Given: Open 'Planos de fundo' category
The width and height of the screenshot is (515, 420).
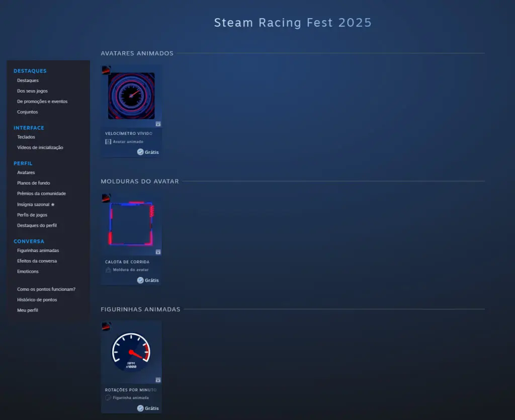Looking at the screenshot, I should (34, 183).
